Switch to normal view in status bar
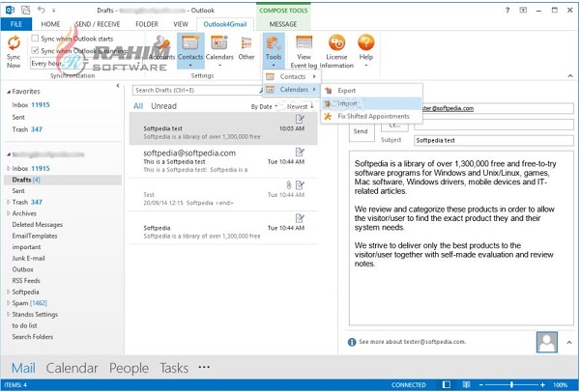Screen dimensions: 580x392 click(x=447, y=385)
